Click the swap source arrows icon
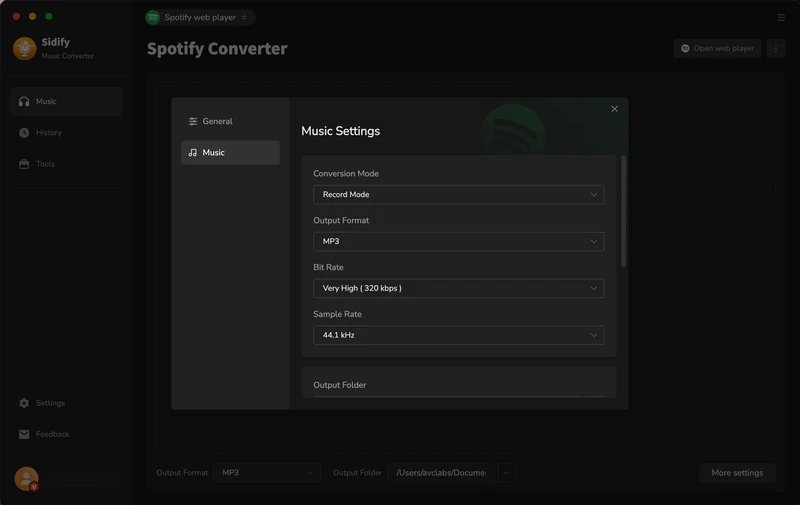 [x=244, y=17]
